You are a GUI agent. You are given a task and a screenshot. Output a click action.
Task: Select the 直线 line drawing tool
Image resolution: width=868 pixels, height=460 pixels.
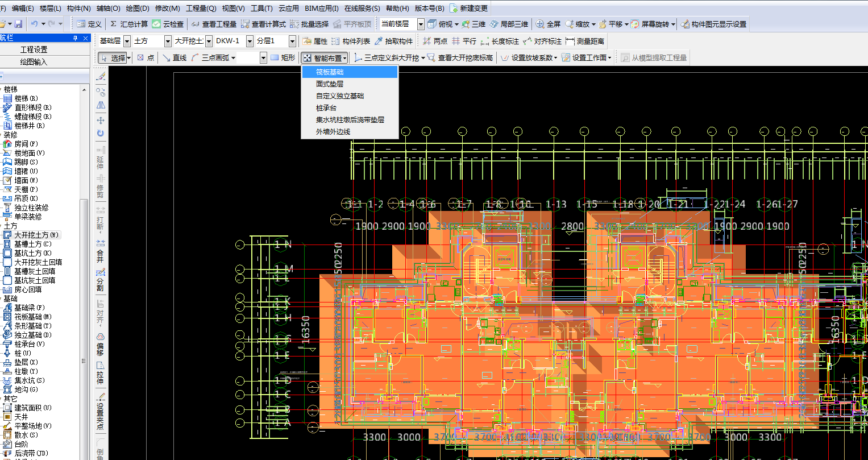175,57
